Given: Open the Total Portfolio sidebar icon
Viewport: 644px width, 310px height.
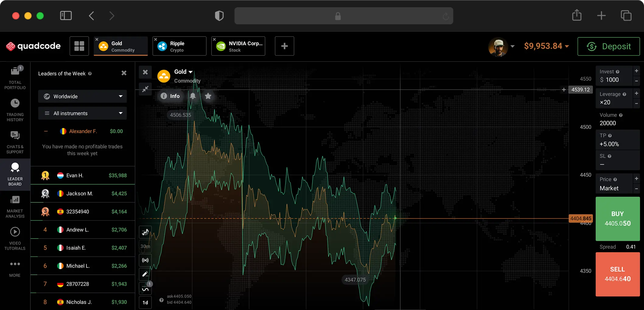Looking at the screenshot, I should (x=15, y=78).
